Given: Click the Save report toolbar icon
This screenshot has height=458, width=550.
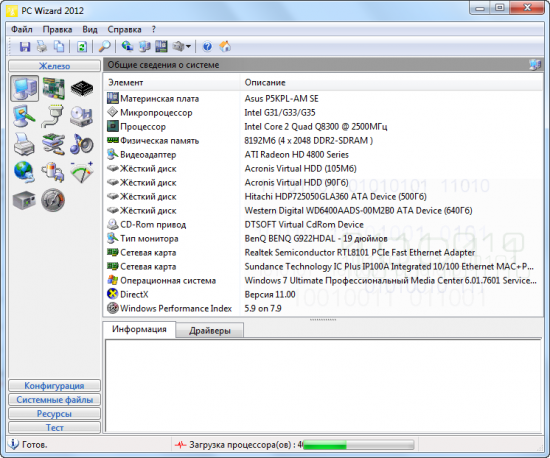Looking at the screenshot, I should pyautogui.click(x=25, y=46).
